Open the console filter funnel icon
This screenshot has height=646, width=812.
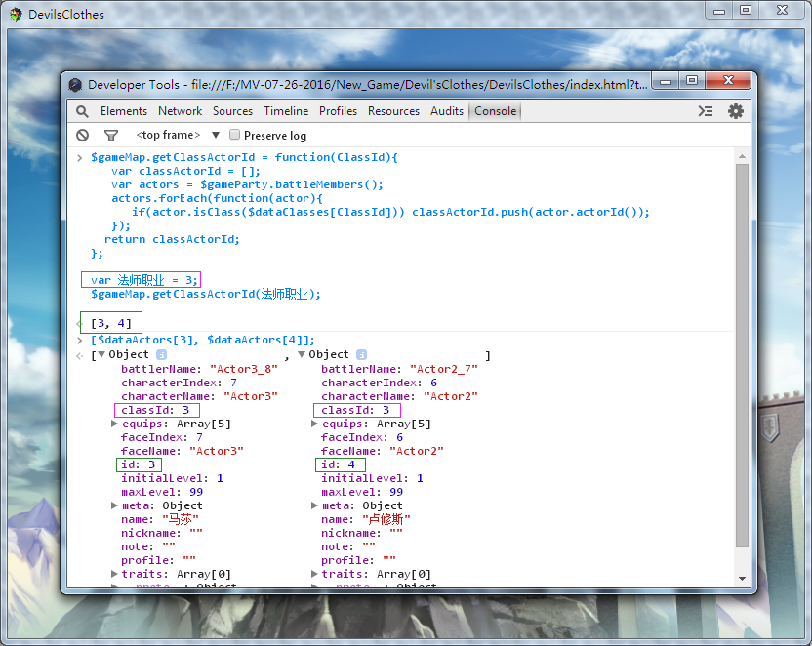(111, 136)
